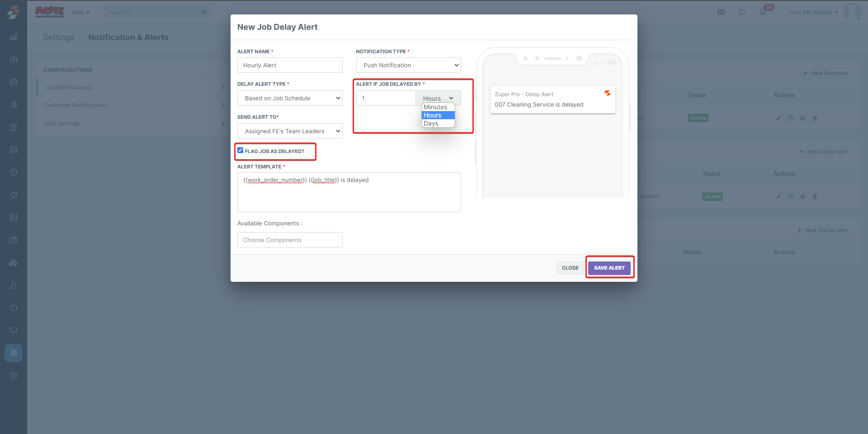Click the delay amount number field
The image size is (868, 434).
click(x=386, y=98)
